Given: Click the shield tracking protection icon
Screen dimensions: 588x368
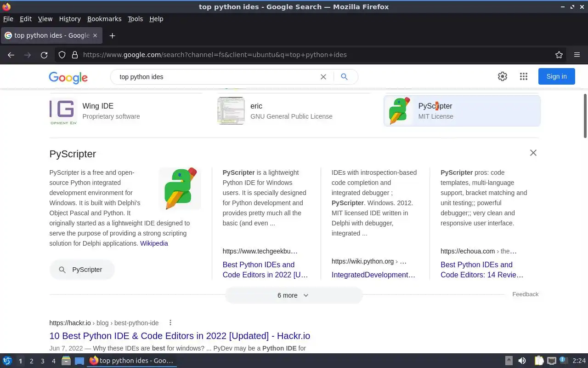Looking at the screenshot, I should point(62,55).
